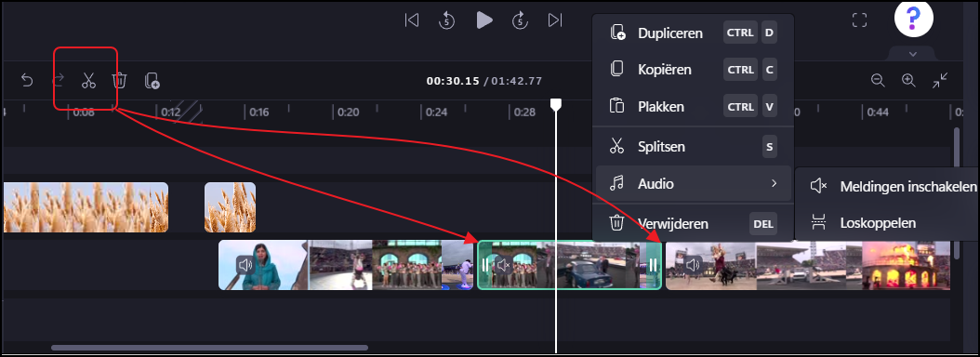
Task: Unmute the selected clip's muted speaker icon
Action: (504, 265)
